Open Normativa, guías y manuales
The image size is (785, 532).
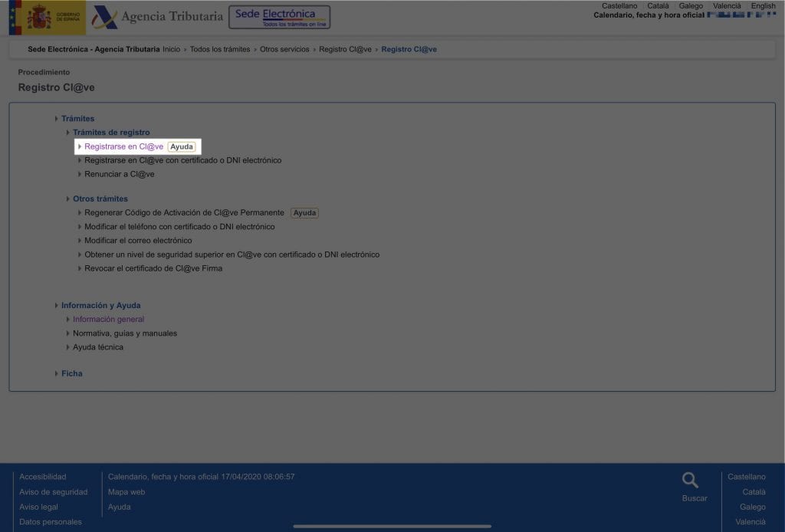(124, 333)
